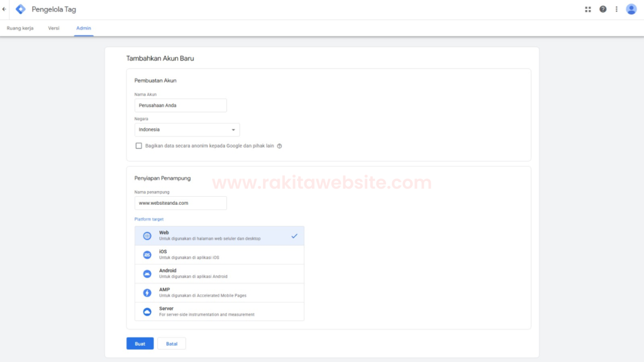The height and width of the screenshot is (362, 644).
Task: Switch to Versi tab
Action: point(54,28)
